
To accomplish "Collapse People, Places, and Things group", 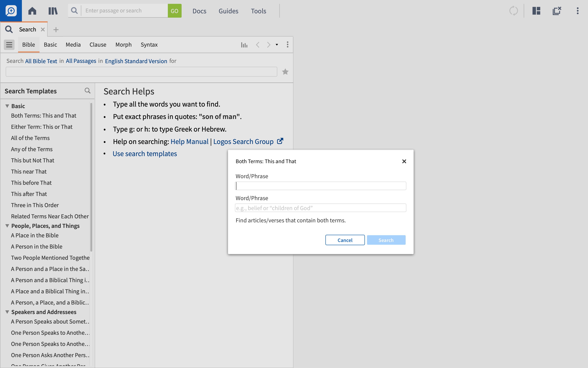I will coord(7,226).
